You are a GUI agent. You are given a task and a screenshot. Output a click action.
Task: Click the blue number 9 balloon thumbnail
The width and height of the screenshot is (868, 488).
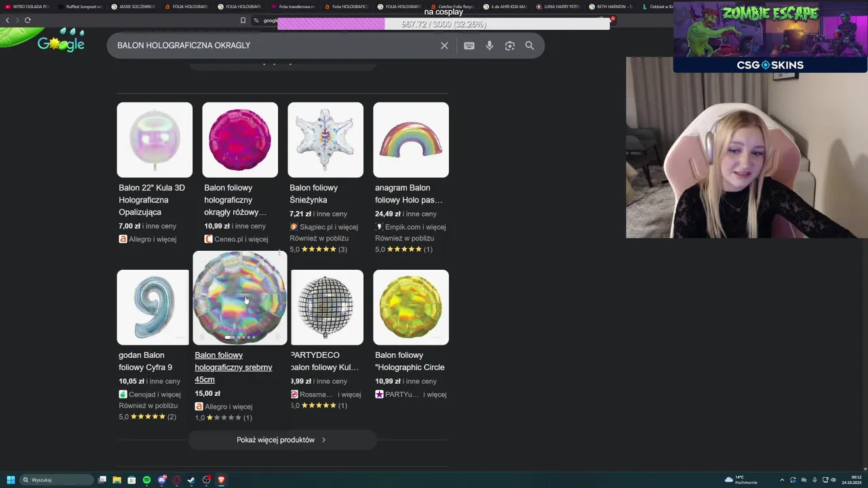[x=153, y=307]
